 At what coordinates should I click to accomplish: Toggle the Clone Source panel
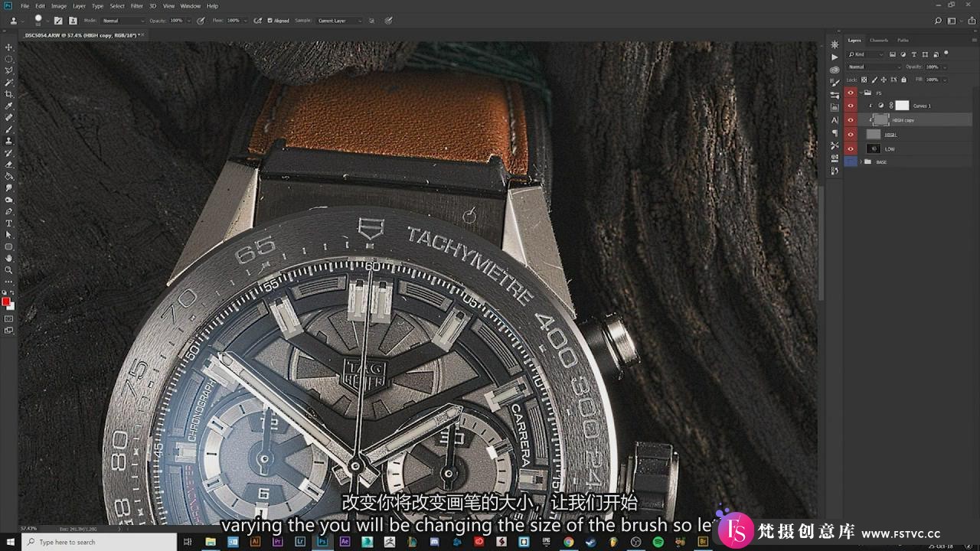click(x=73, y=21)
